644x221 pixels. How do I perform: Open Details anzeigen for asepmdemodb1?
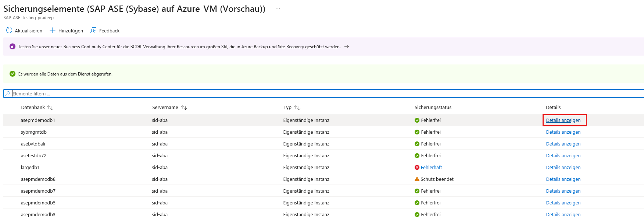pos(563,120)
